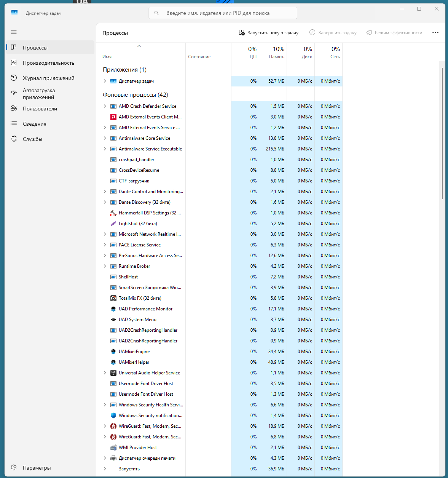448x478 pixels.
Task: Sort by the Имя column header
Action: [x=141, y=52]
